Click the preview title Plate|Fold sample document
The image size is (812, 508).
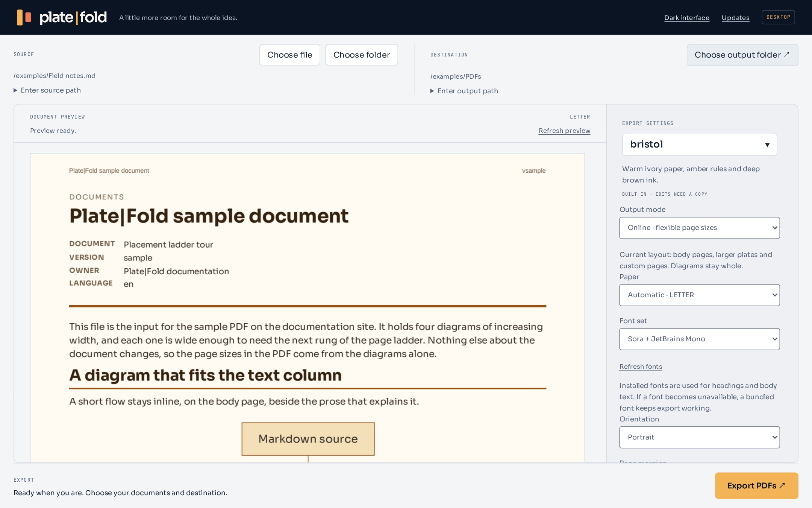pyautogui.click(x=209, y=216)
